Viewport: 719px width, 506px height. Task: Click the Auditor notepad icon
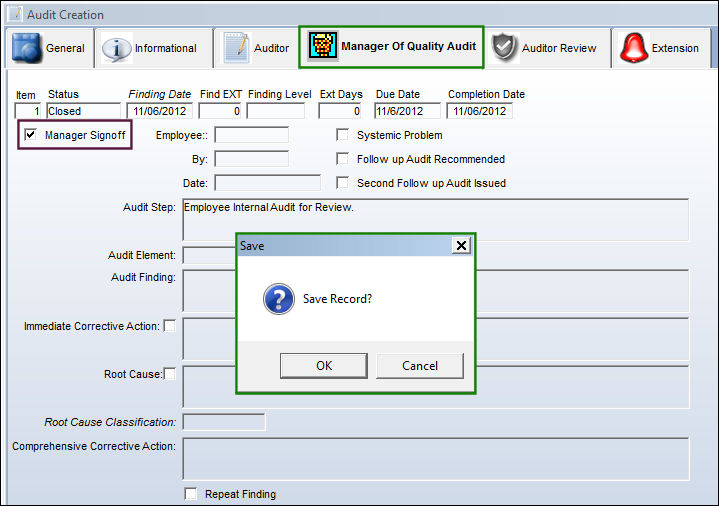point(236,48)
